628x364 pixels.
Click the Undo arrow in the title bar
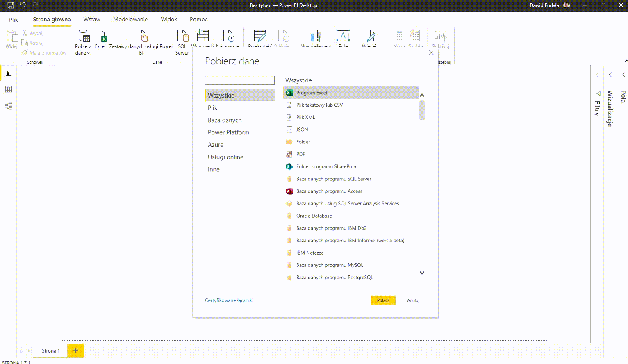click(23, 5)
